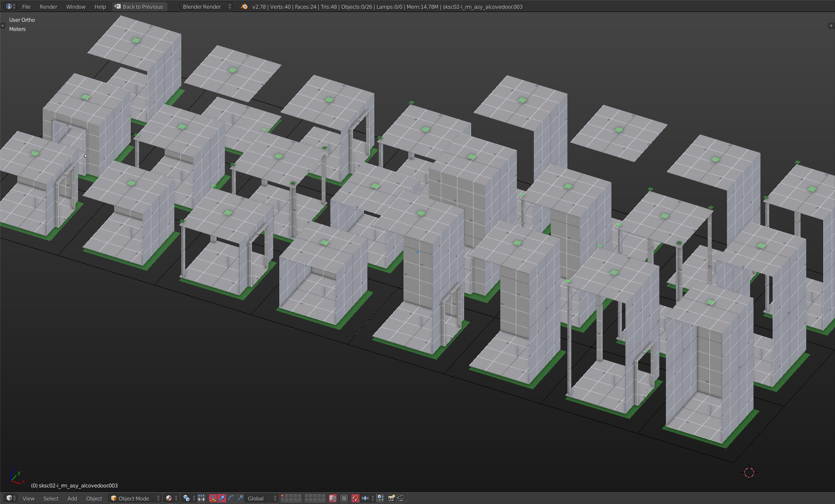Toggle lock camera and layers to scene
The width and height of the screenshot is (835, 504).
tap(333, 498)
